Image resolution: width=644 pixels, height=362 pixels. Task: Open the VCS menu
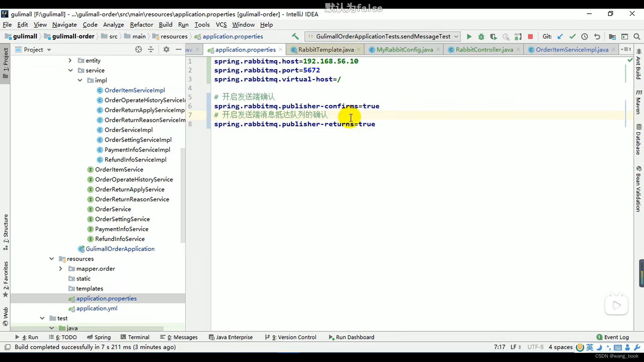(x=221, y=24)
